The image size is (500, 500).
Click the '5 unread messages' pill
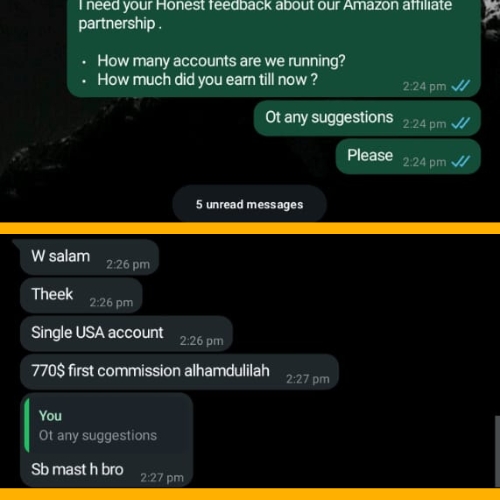249,204
